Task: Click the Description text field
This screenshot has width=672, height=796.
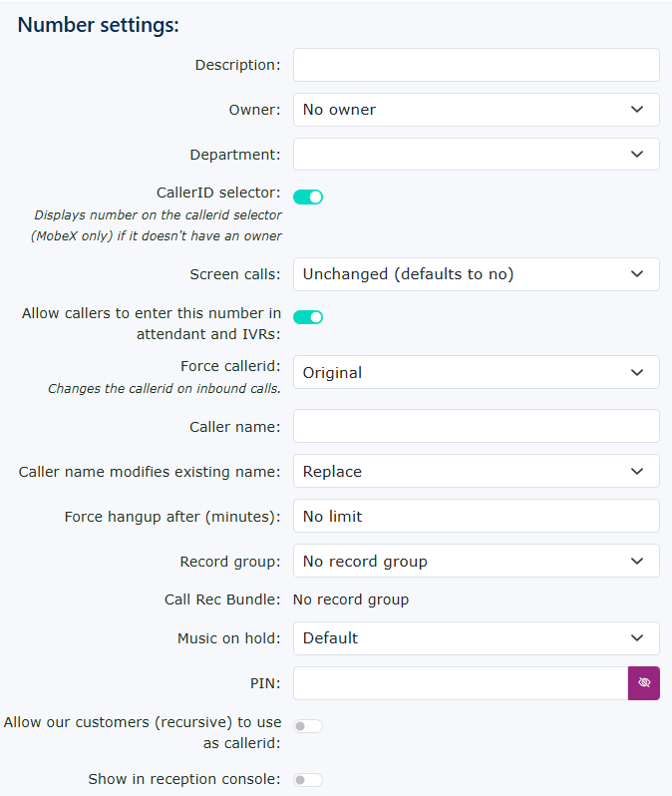Action: coord(476,65)
